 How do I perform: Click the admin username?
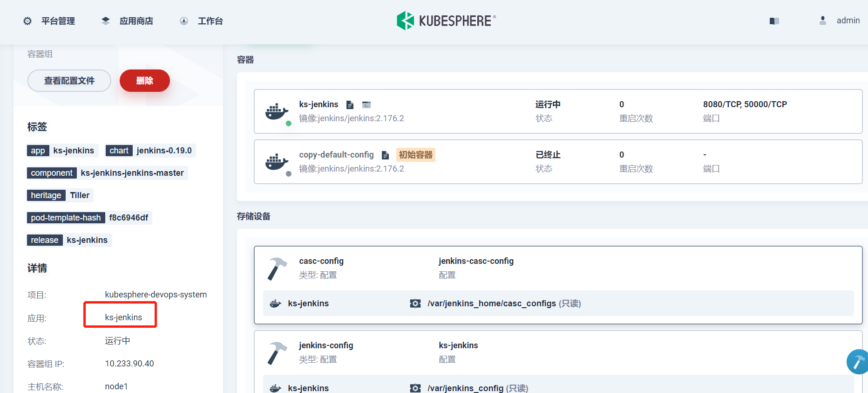point(848,21)
